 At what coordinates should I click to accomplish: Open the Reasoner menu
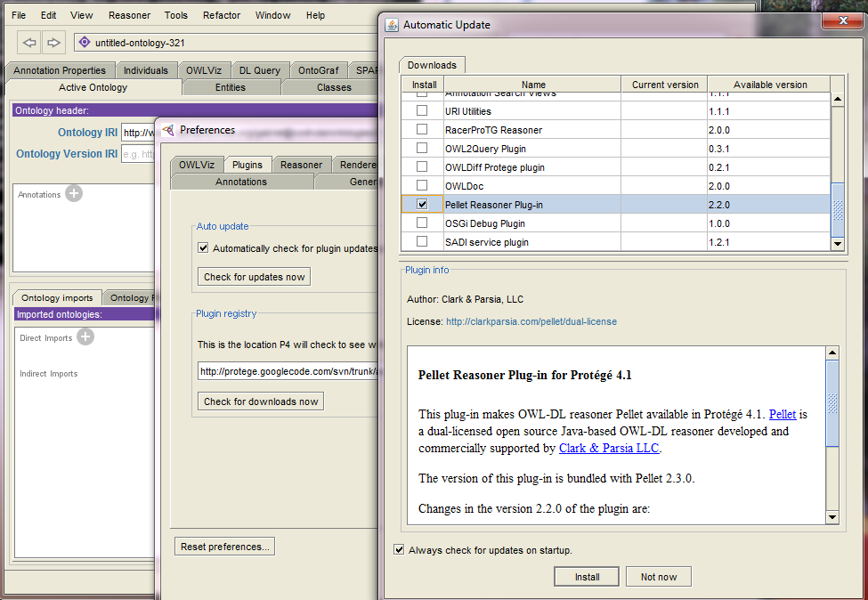(x=129, y=15)
